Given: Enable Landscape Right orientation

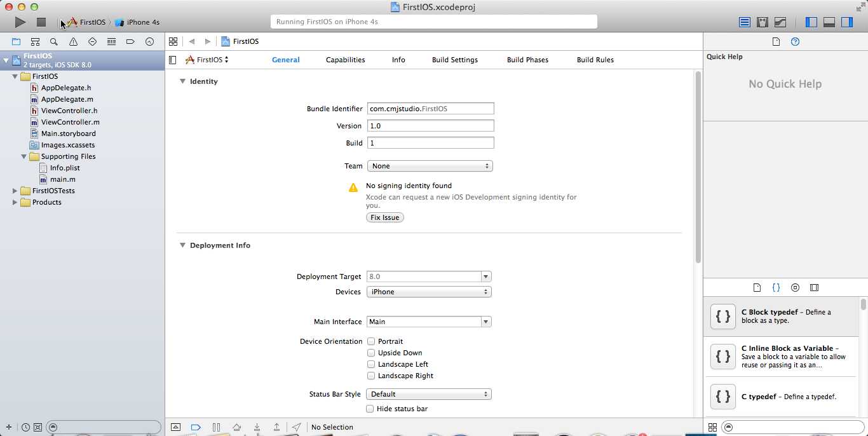Looking at the screenshot, I should 371,376.
